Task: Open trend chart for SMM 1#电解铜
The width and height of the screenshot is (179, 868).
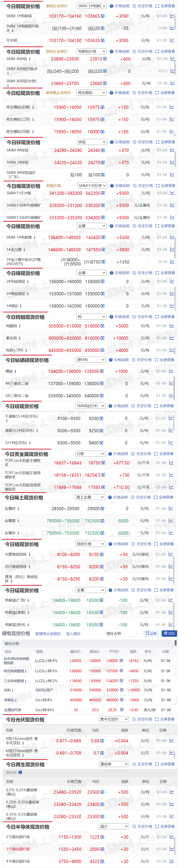Action: 172,16
